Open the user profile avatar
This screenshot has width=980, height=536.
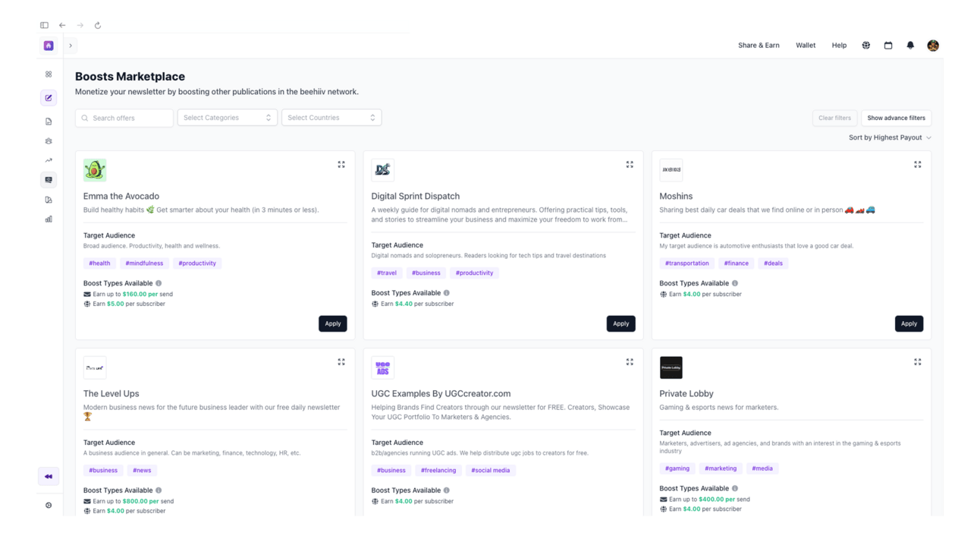(x=933, y=46)
